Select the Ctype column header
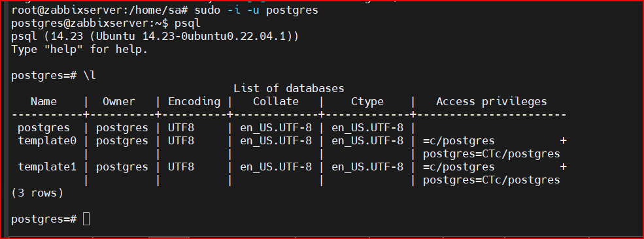644x239 pixels. pyautogui.click(x=367, y=102)
